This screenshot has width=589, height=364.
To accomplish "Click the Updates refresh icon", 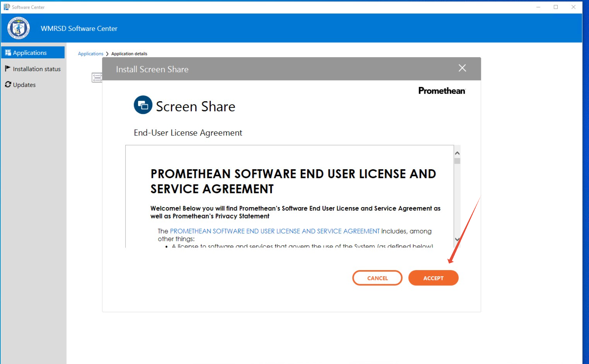I will click(8, 84).
